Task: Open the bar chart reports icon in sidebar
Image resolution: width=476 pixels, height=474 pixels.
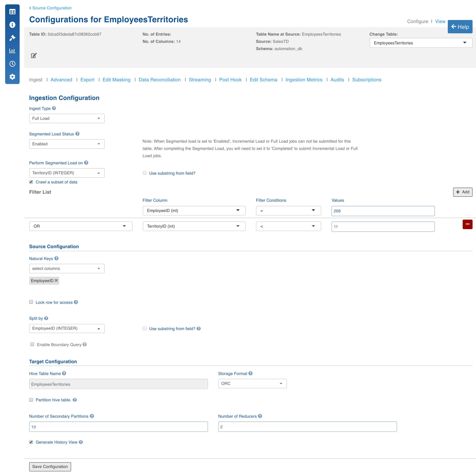Action: pos(12,51)
